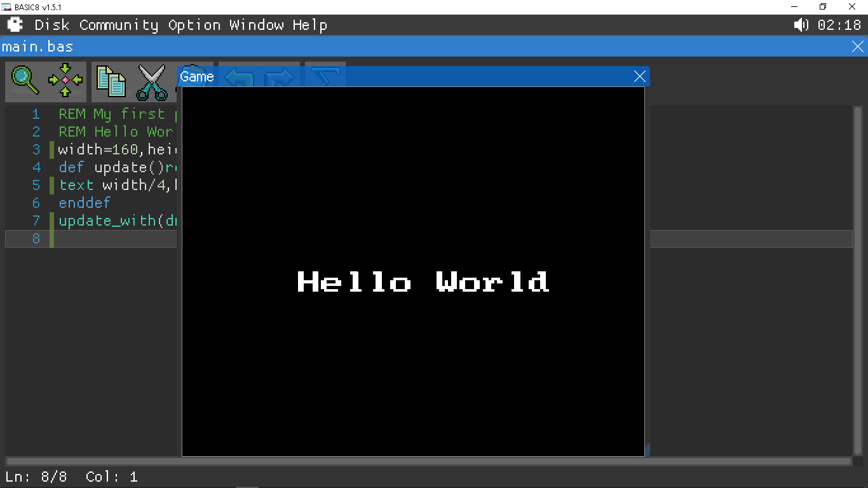Select the main.bas tab
This screenshot has height=488, width=868.
38,47
